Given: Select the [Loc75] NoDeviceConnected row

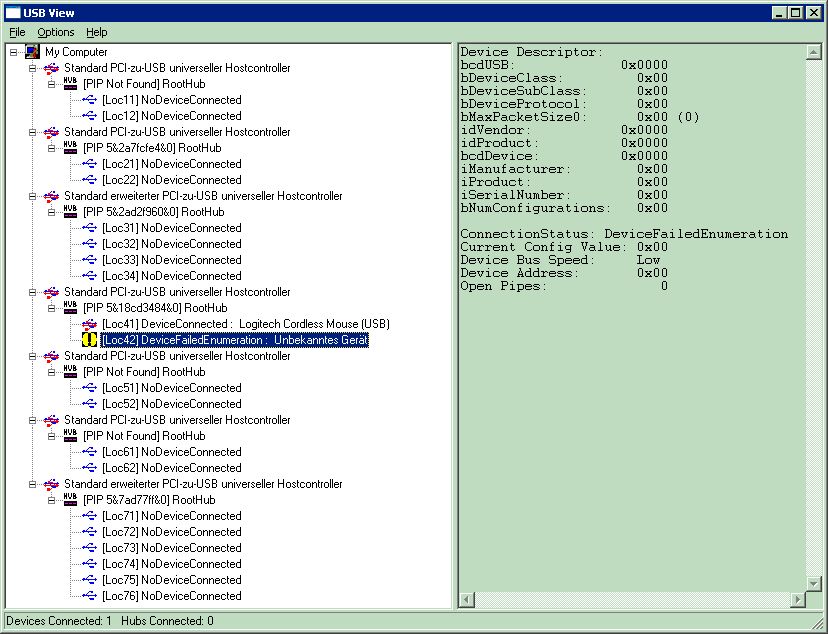Looking at the screenshot, I should pos(172,580).
